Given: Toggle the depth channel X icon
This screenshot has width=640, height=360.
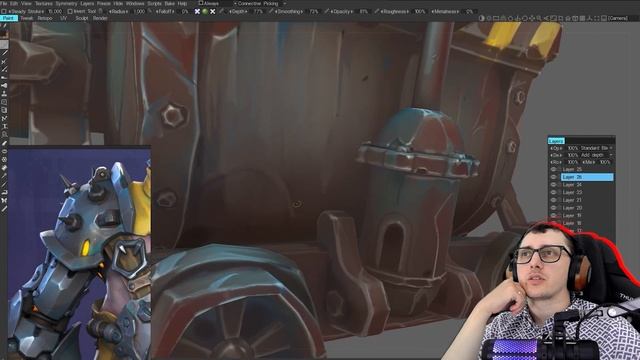Looking at the screenshot, I should pyautogui.click(x=197, y=11).
